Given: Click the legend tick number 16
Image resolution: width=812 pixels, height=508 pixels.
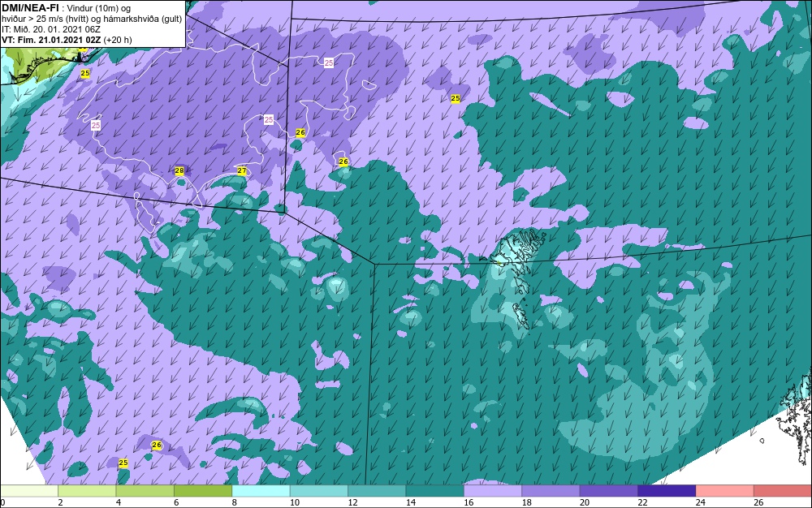Looking at the screenshot, I should click(469, 502).
